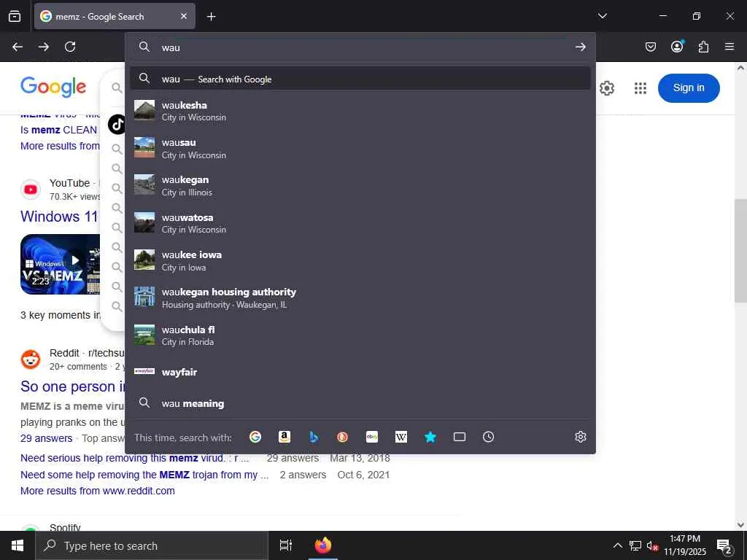Open search settings gear in the dropdown

(x=580, y=437)
